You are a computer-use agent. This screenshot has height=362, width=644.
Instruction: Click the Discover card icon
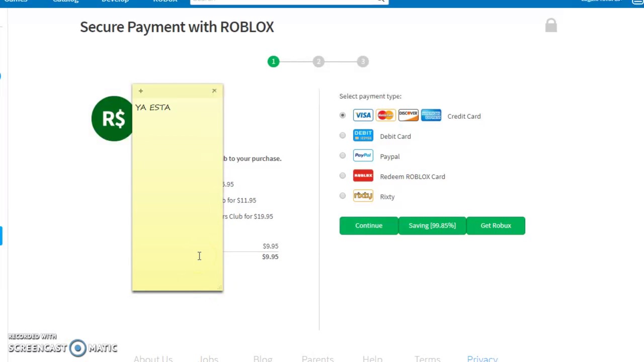408,115
